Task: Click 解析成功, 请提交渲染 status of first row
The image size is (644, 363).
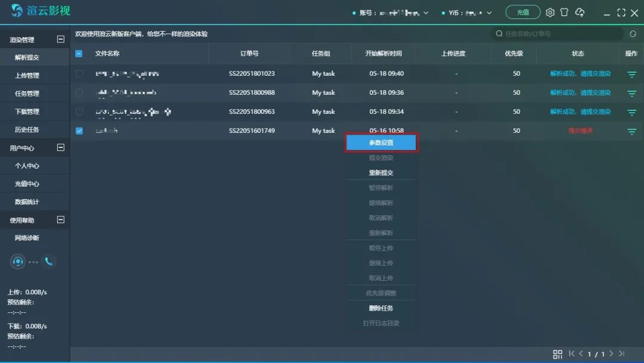Action: click(580, 74)
